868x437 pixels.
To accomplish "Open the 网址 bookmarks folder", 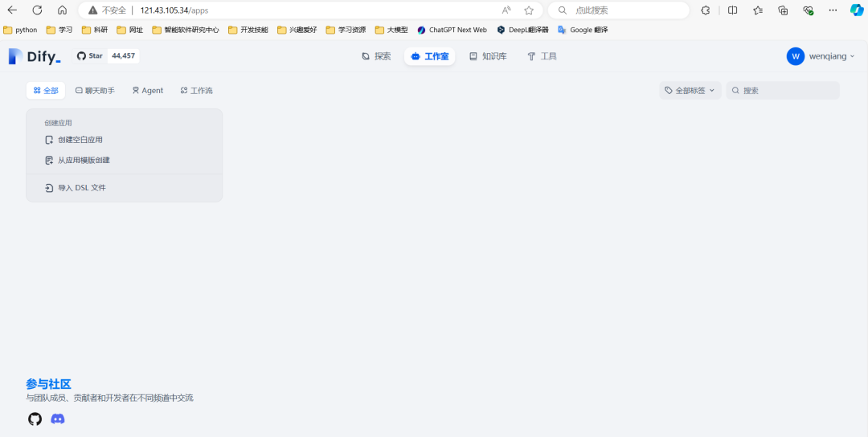I will click(130, 30).
